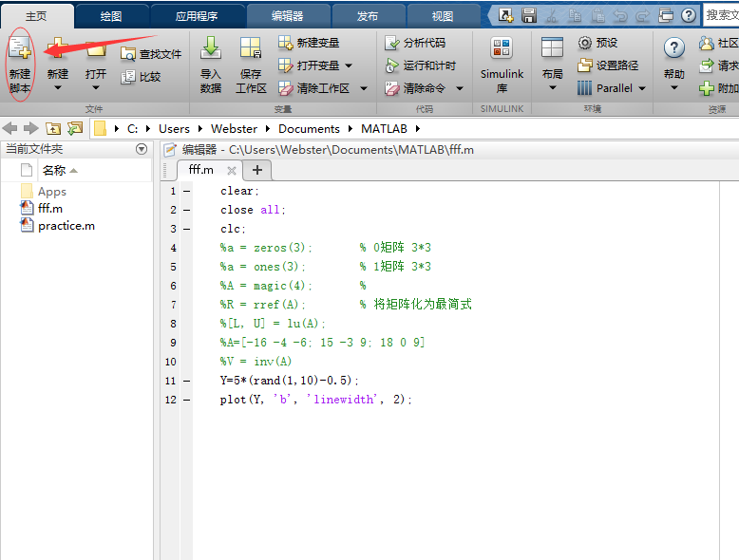Open Current Folder panel actions menu
Image resolution: width=739 pixels, height=560 pixels.
(141, 149)
